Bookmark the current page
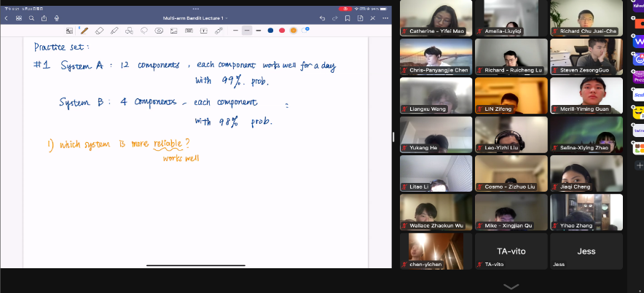 (348, 17)
